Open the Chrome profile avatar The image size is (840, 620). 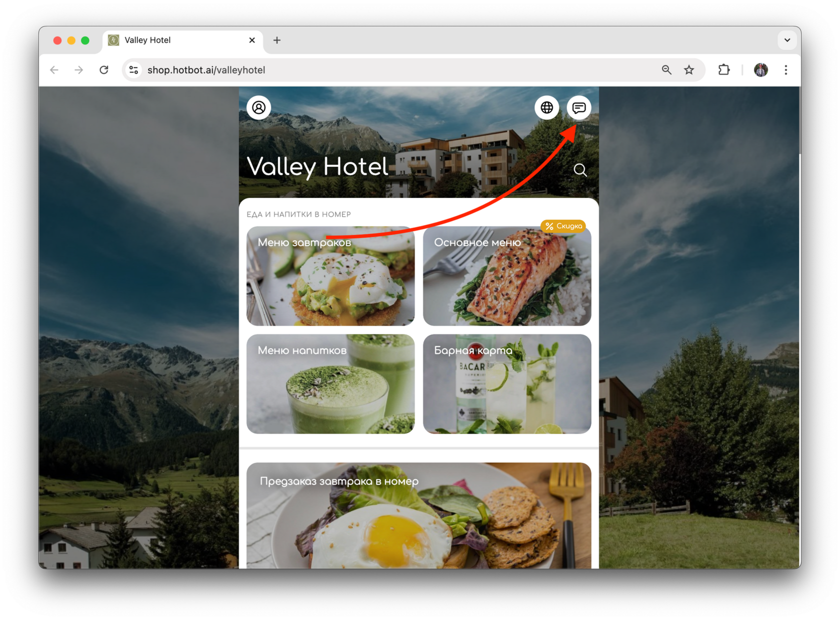760,70
